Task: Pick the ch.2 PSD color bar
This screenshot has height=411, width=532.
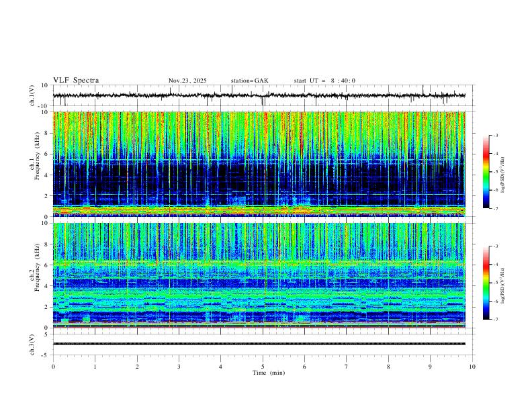Action: coord(486,283)
